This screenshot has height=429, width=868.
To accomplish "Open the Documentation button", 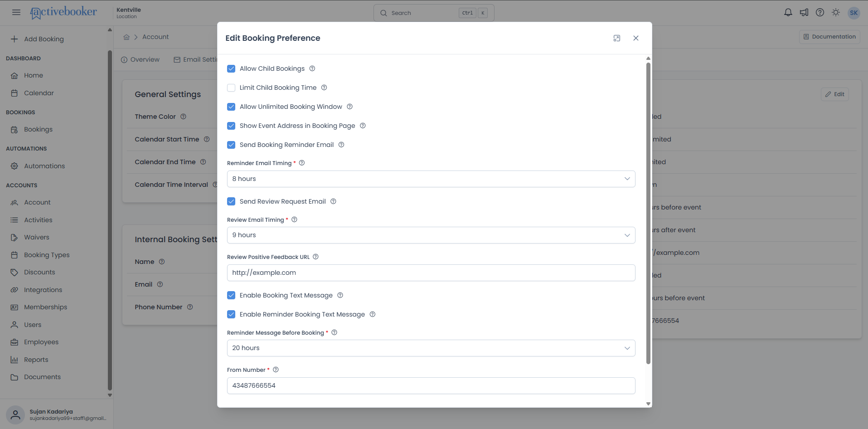I will tap(829, 37).
